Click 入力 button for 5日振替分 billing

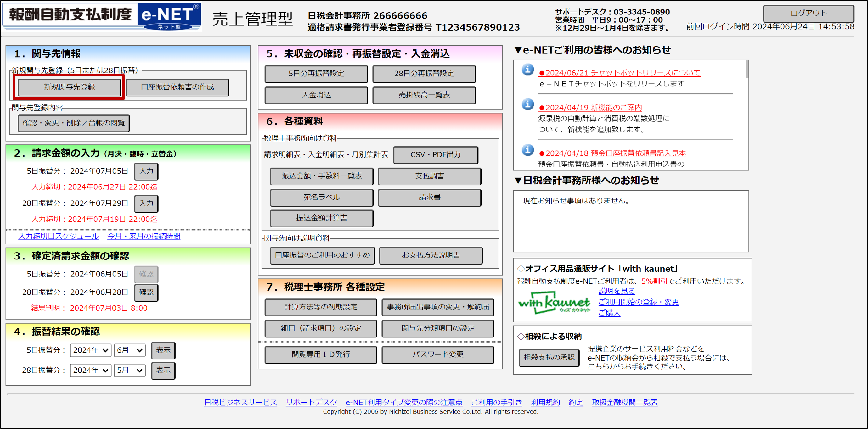tap(146, 171)
